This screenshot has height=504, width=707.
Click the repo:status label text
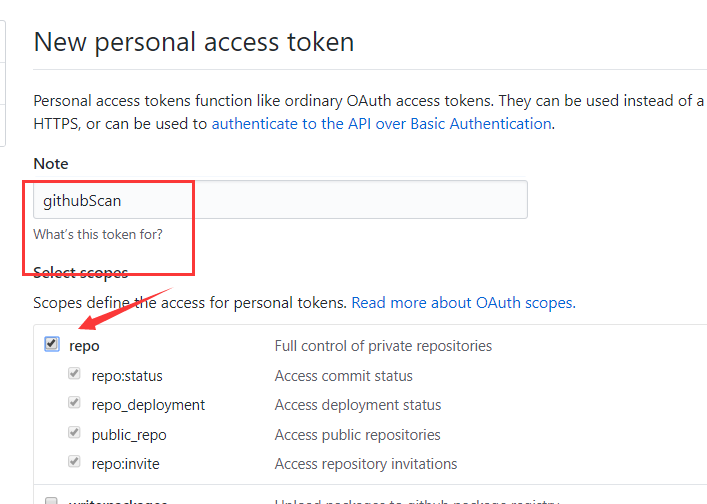127,376
